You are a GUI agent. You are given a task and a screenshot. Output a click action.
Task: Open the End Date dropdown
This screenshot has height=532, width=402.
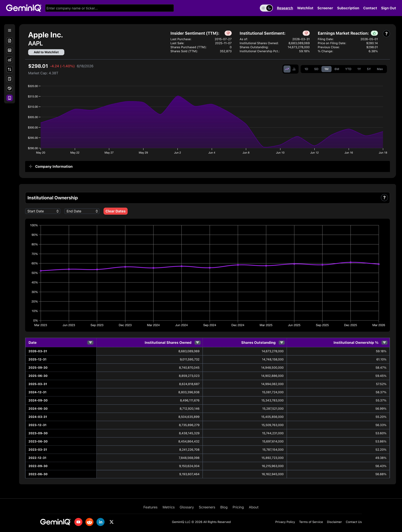pyautogui.click(x=82, y=211)
